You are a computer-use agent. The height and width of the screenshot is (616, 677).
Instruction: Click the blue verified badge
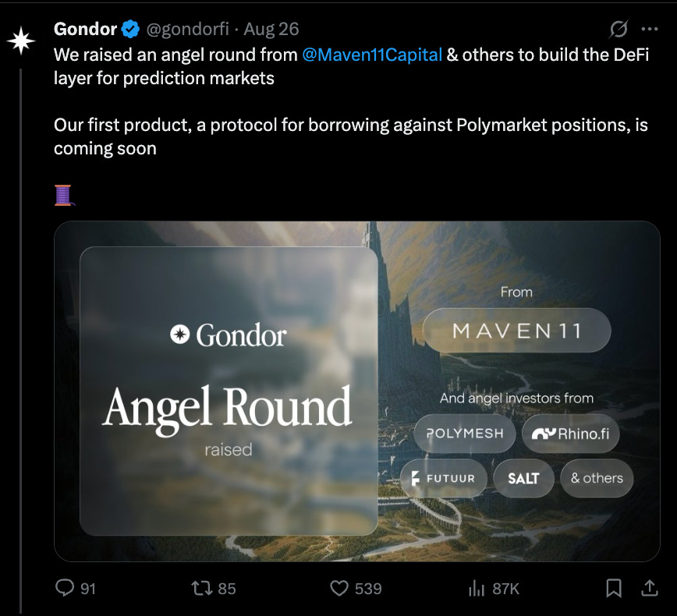click(130, 30)
